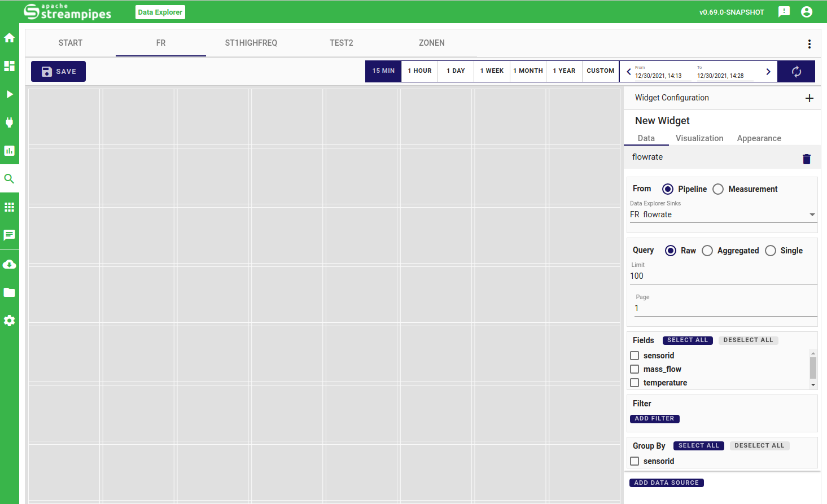Select the Measurement radio button

tap(718, 189)
